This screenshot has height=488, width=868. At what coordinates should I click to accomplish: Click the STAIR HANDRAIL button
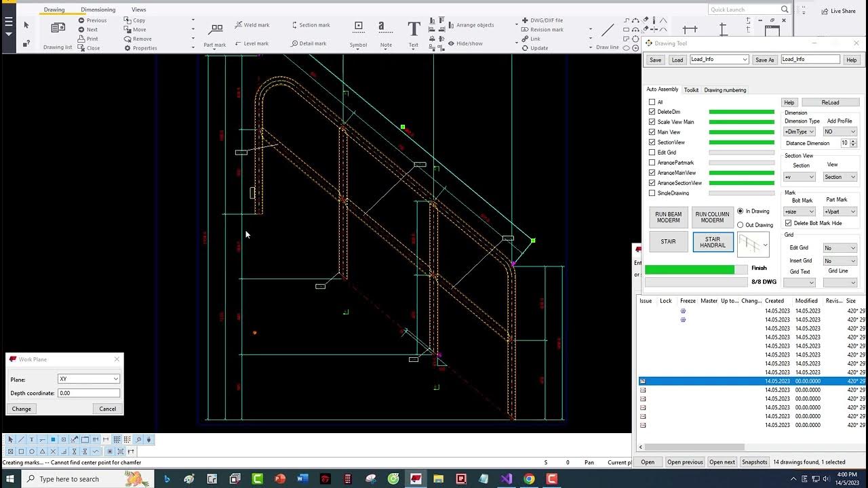tap(713, 242)
